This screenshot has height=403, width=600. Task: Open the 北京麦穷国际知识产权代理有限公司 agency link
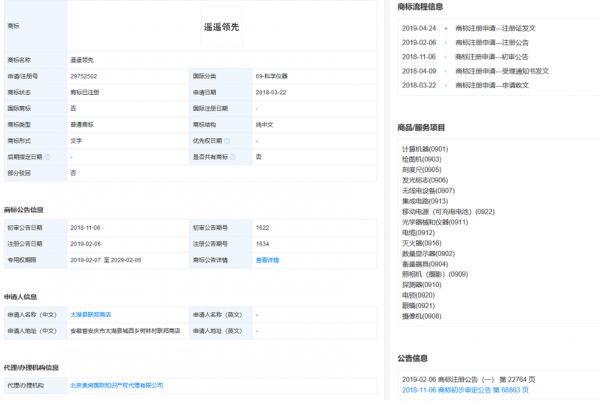coord(116,384)
